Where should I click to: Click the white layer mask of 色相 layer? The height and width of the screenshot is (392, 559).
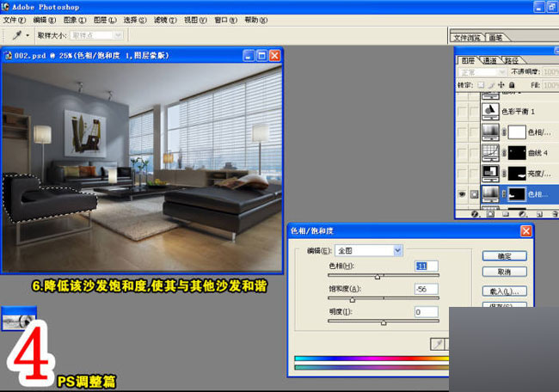click(x=517, y=132)
